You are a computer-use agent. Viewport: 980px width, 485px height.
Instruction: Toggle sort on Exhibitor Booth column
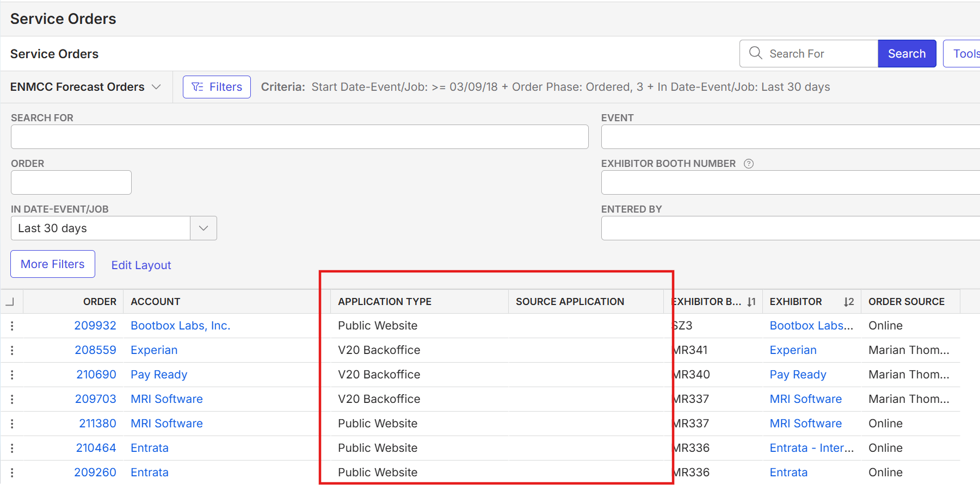[x=751, y=302]
